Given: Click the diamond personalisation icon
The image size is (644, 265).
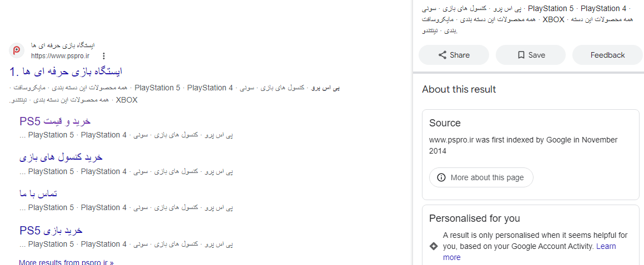Looking at the screenshot, I should click(433, 246).
